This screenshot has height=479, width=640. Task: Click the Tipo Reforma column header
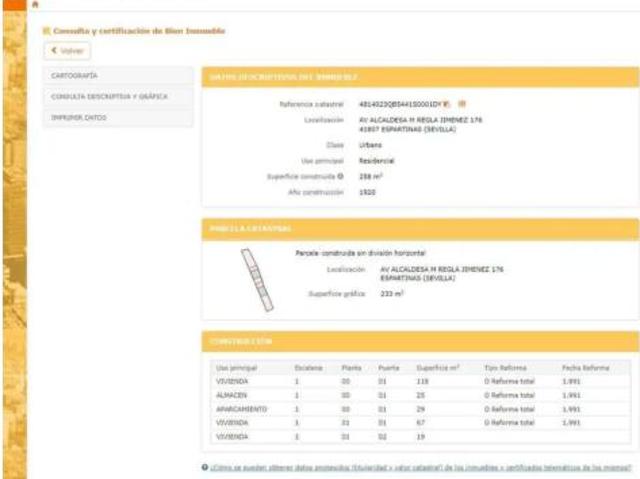tap(505, 368)
